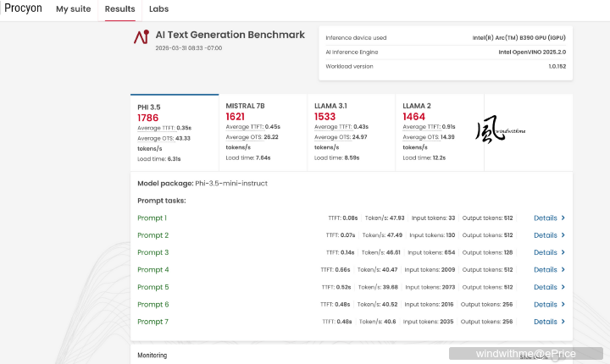Select the MISTRAL 7B score card

263,132
